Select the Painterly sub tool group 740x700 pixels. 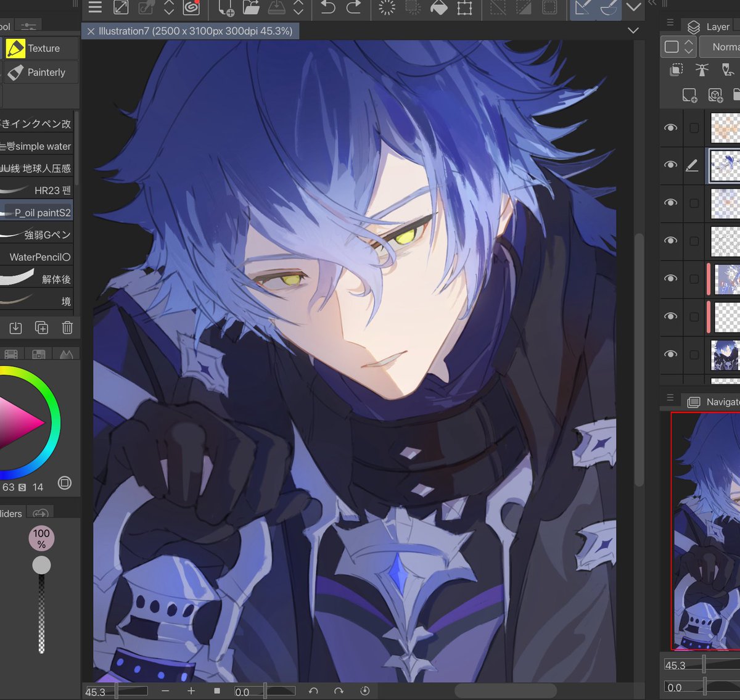point(41,72)
